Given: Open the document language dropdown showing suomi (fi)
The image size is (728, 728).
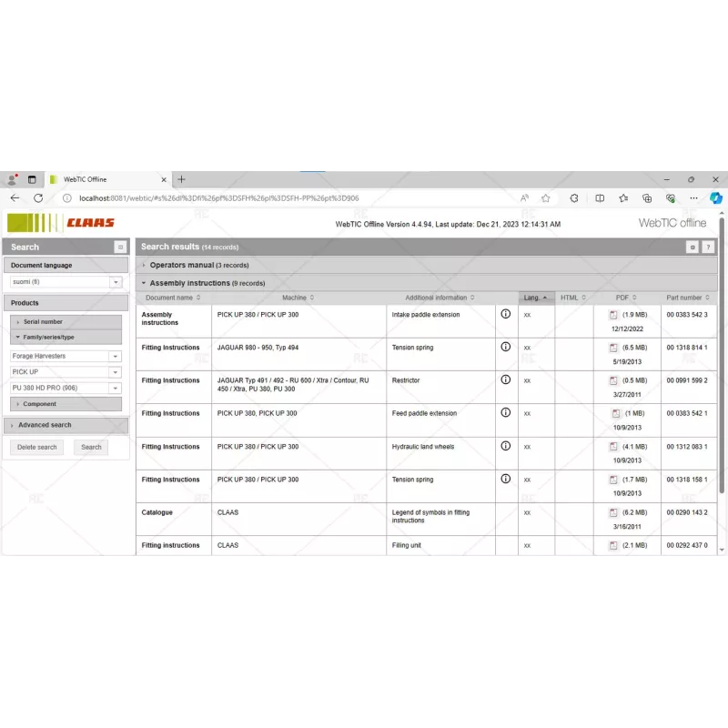Looking at the screenshot, I should (x=115, y=282).
